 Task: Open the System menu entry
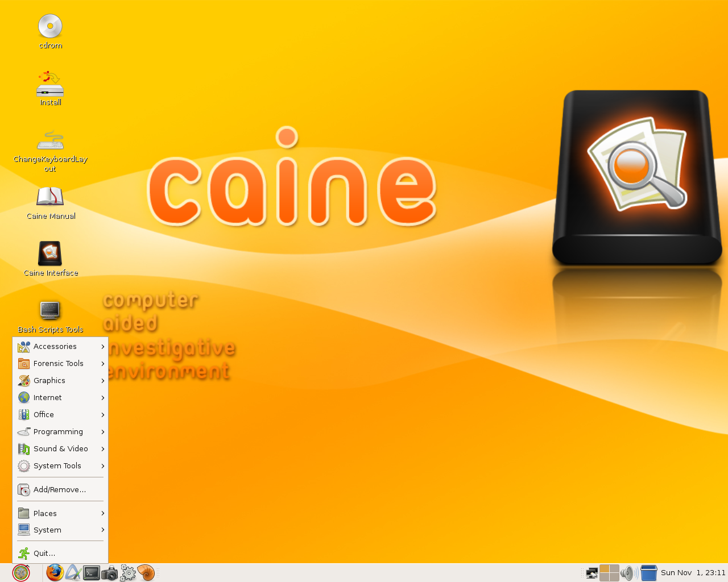pos(61,530)
